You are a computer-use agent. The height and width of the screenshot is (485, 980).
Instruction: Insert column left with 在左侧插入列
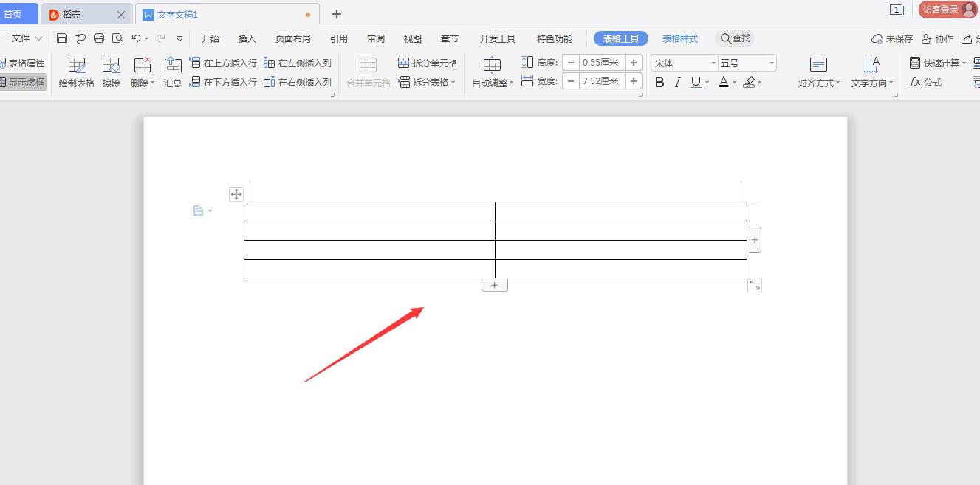(x=298, y=63)
